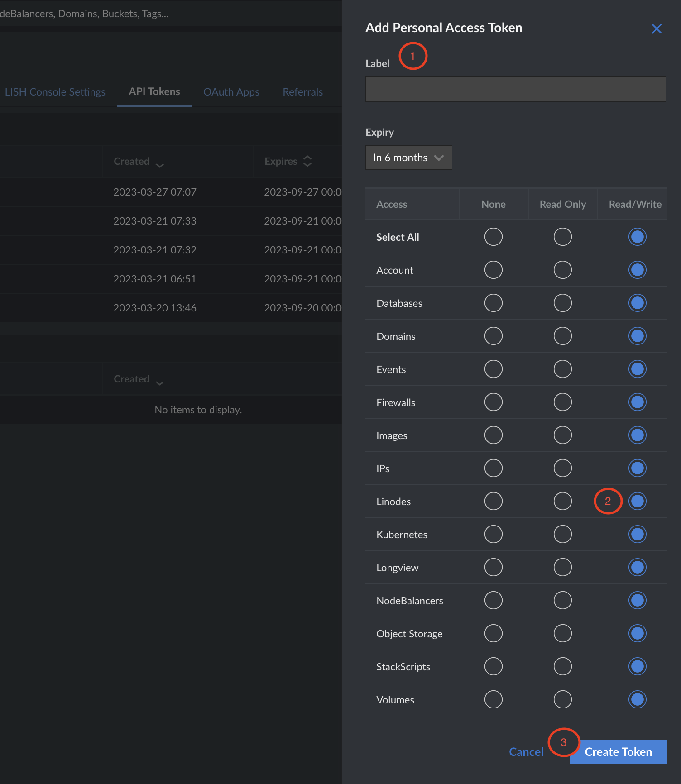This screenshot has width=681, height=784.
Task: Set Volumes access to None
Action: coord(493,699)
